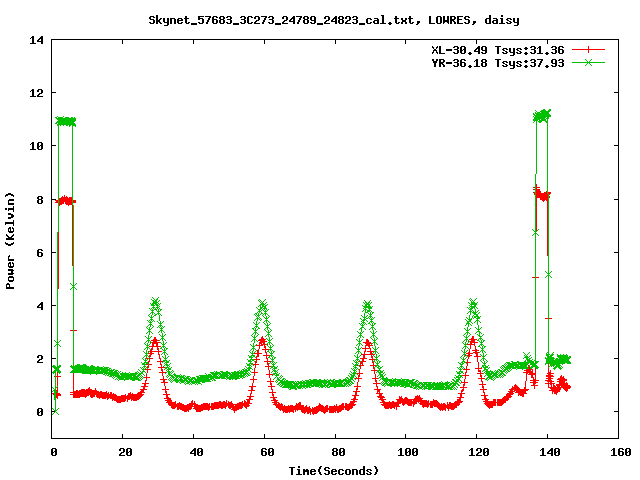Click the green calibration plateau near 11 Kelvin at start
Viewport: 640px width, 480px height.
point(66,121)
